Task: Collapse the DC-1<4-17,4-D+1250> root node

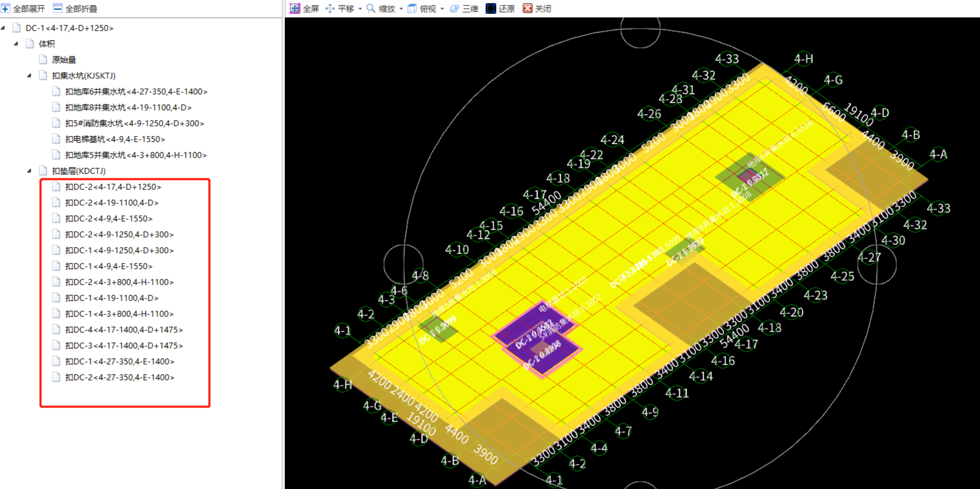Action: 3,28
